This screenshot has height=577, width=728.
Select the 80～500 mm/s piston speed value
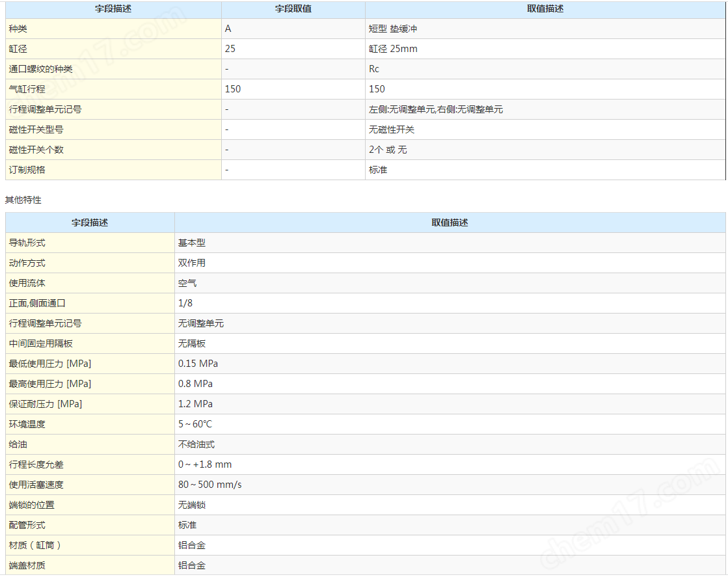[x=209, y=485]
